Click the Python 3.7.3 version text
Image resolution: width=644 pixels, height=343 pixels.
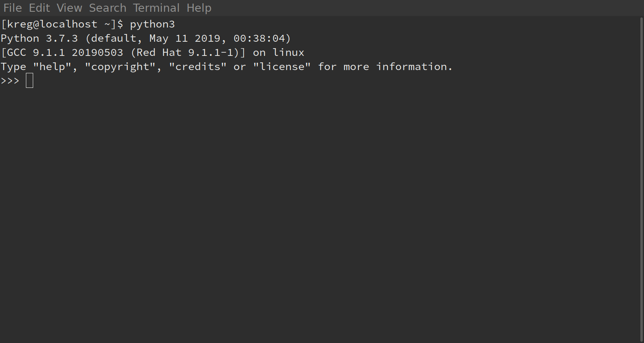coord(39,38)
